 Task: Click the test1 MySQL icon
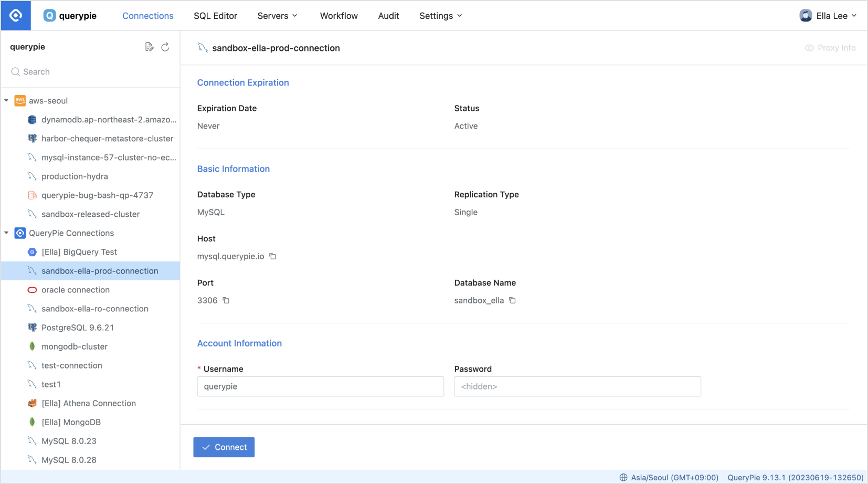(x=32, y=384)
